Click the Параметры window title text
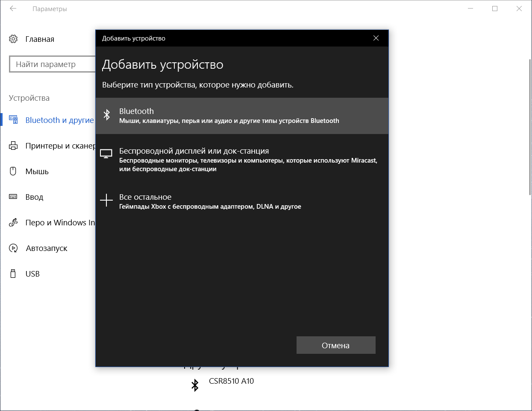The height and width of the screenshot is (411, 532). [x=50, y=9]
